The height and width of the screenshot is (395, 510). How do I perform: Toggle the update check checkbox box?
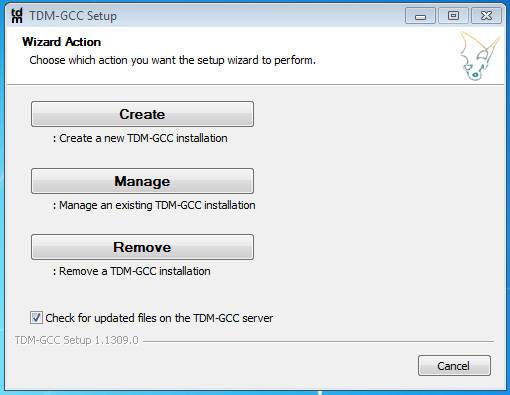(36, 318)
